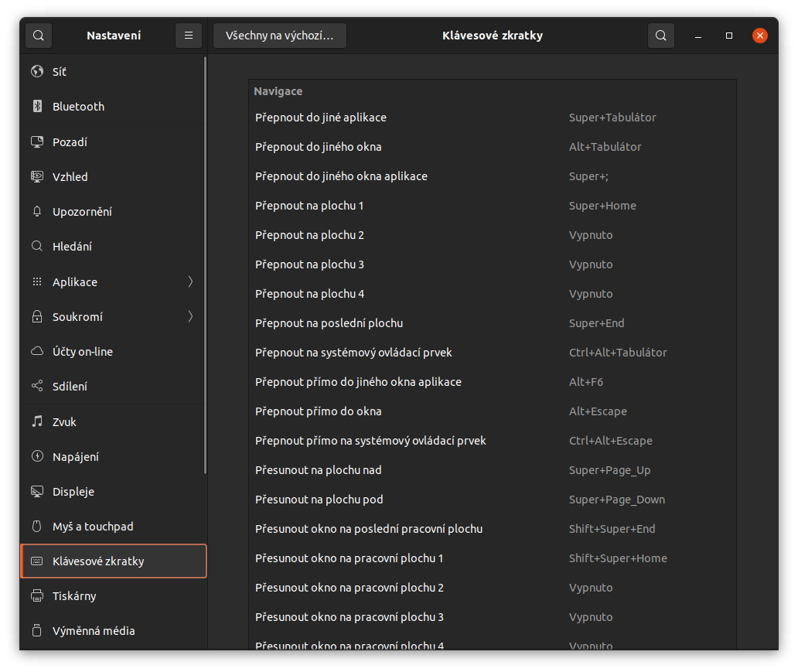The image size is (798, 672).
Task: Click the music note icon for Zvuk
Action: point(37,422)
